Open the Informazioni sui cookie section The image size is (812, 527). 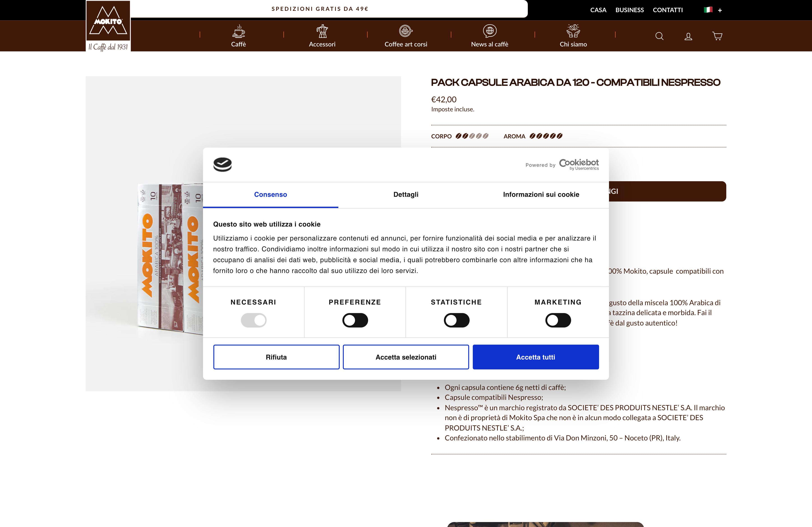(x=541, y=195)
